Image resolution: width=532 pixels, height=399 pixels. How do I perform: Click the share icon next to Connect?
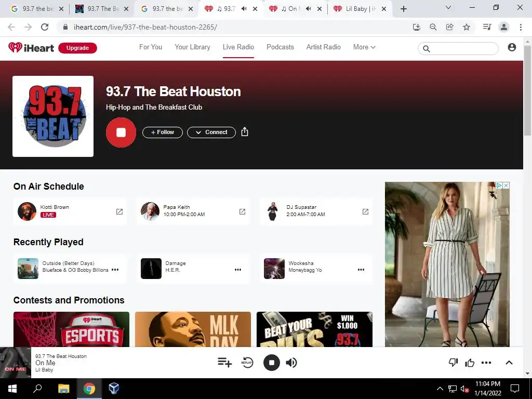[x=245, y=132]
